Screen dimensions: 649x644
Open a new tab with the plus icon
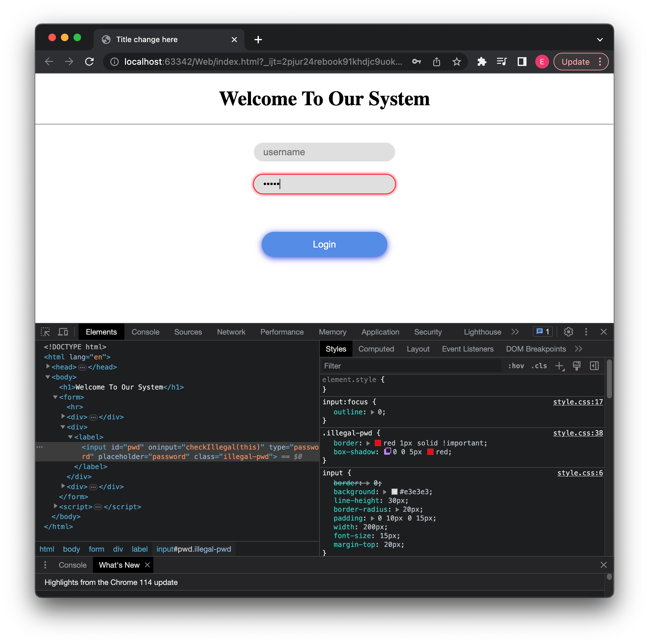tap(258, 40)
